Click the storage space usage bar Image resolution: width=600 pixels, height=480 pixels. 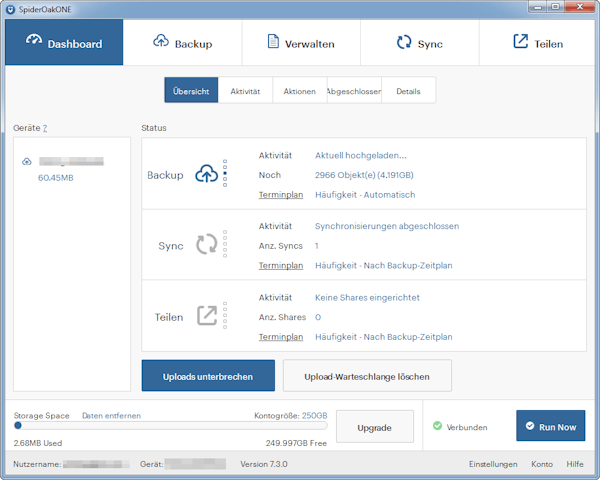tap(171, 426)
